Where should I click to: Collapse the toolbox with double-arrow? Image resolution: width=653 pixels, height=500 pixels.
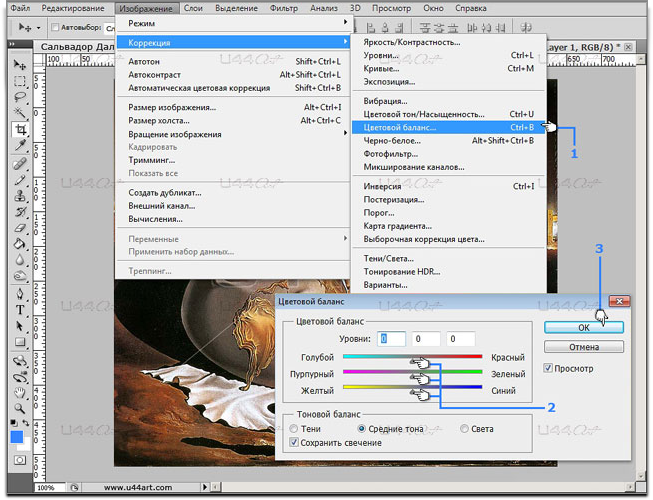12,44
